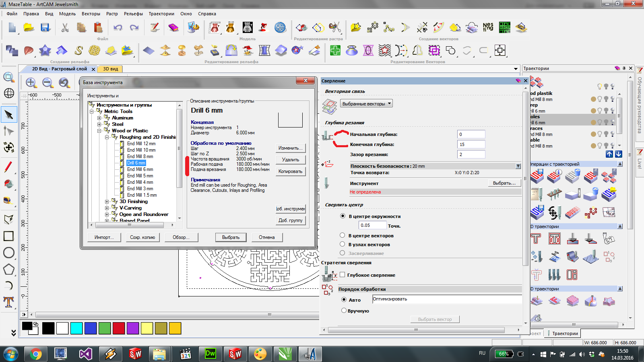The width and height of the screenshot is (644, 362).
Task: Toggle first bulb of 'nd Mill 8 mm' row
Action: tap(600, 99)
